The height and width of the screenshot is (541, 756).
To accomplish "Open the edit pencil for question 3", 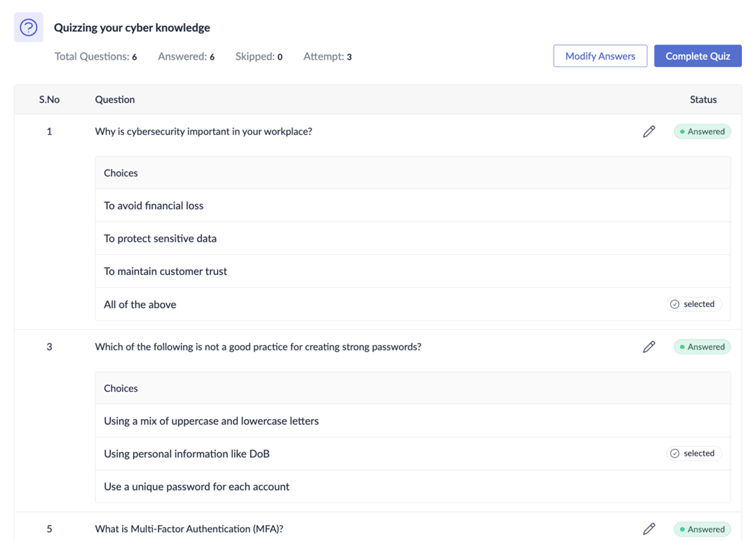I will point(649,347).
